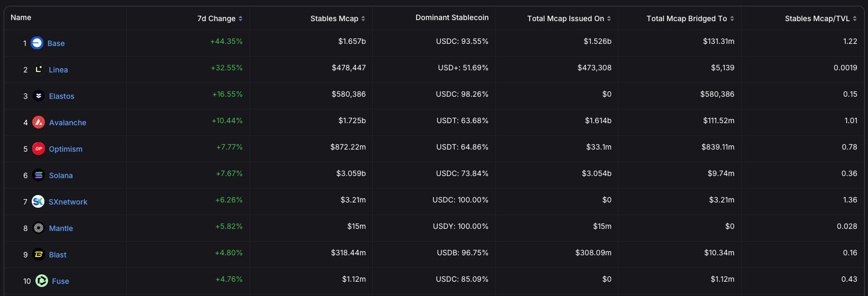Screen dimensions: 868x296
Task: Click the Solana chain logo icon
Action: click(x=39, y=175)
